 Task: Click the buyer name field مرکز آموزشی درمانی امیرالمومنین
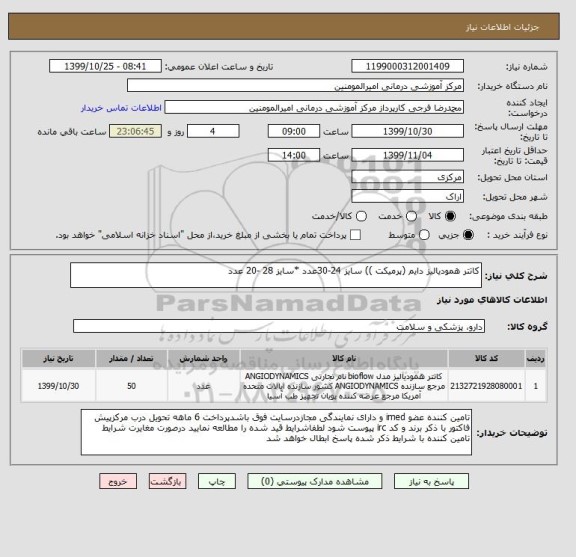pos(295,86)
